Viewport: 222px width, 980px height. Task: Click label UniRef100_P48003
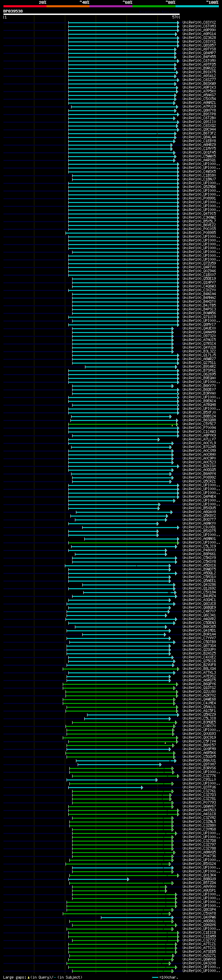[199, 550]
